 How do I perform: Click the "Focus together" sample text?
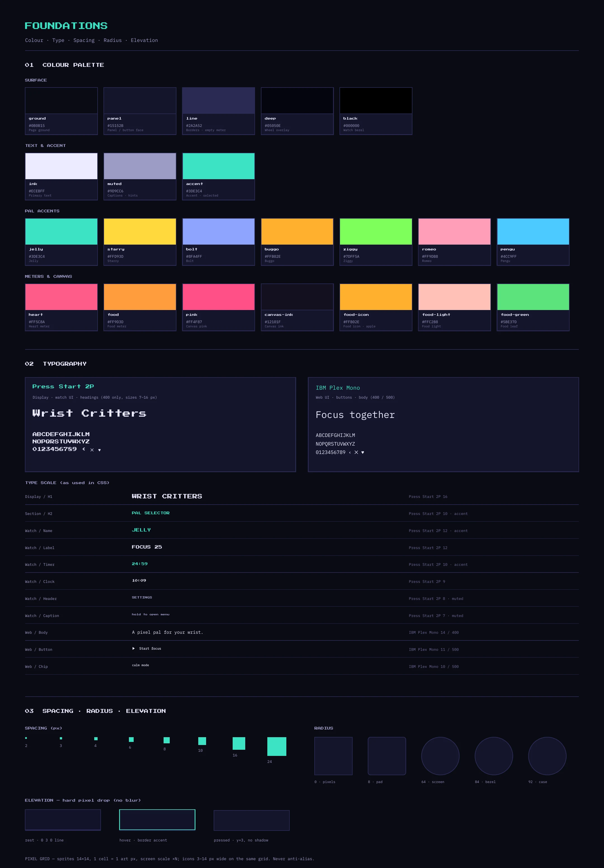[x=355, y=415]
